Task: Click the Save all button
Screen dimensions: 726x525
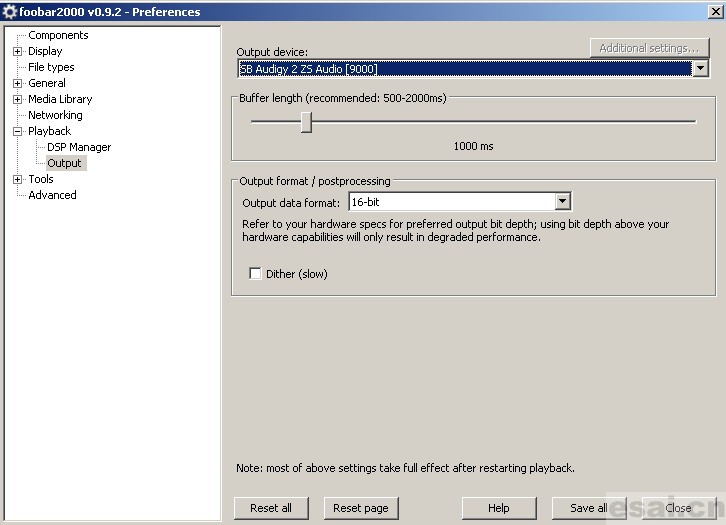Action: tap(589, 508)
